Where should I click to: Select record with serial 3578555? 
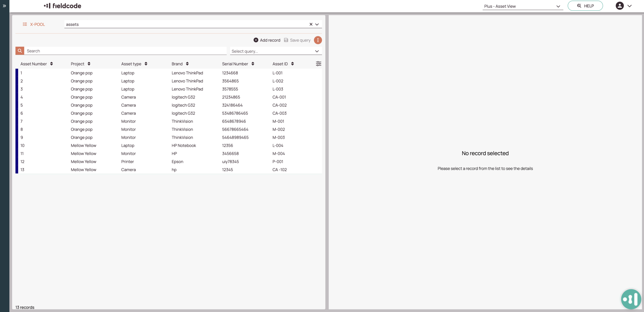[169, 89]
